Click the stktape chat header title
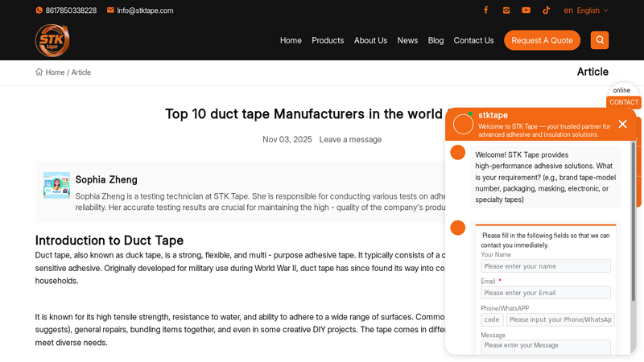Viewport: 644px width, 362px height. (x=493, y=115)
